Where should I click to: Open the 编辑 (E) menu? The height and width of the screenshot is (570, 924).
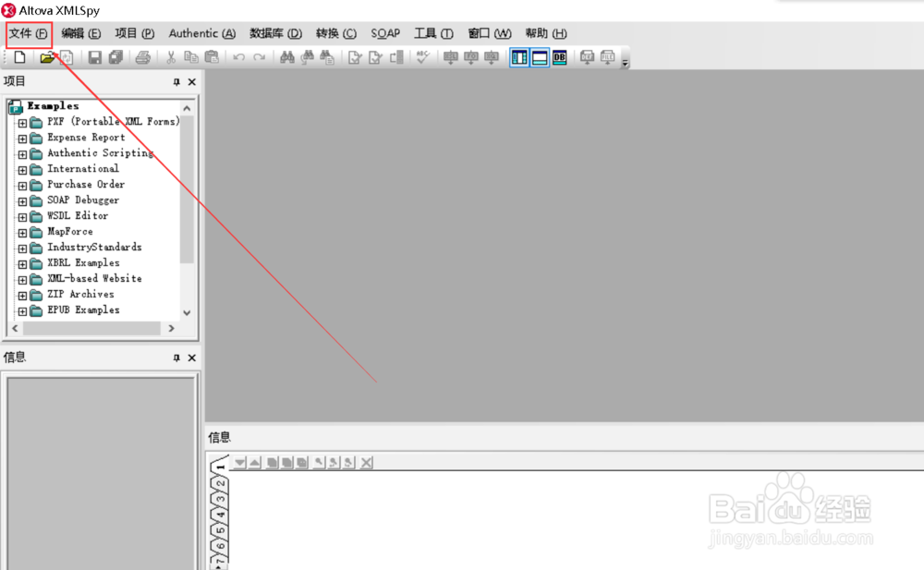point(81,33)
